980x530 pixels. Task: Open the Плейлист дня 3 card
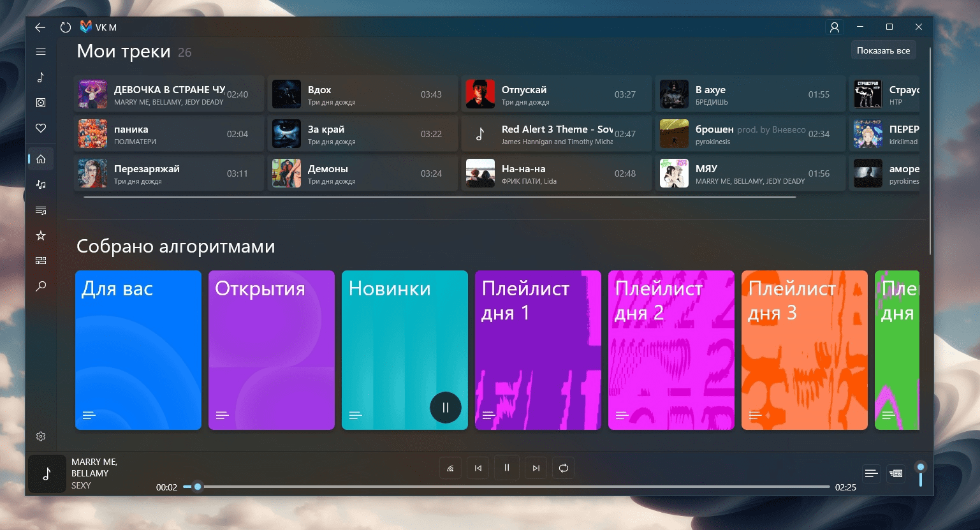805,350
